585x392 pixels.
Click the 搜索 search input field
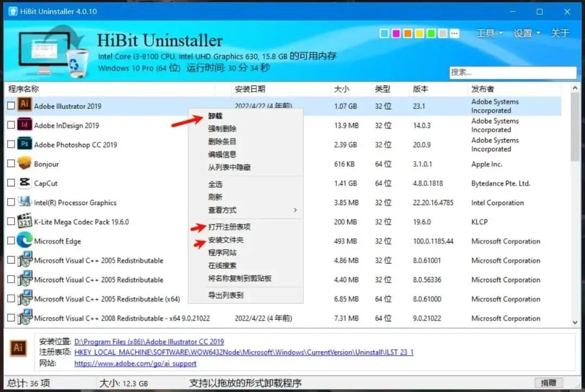click(512, 73)
